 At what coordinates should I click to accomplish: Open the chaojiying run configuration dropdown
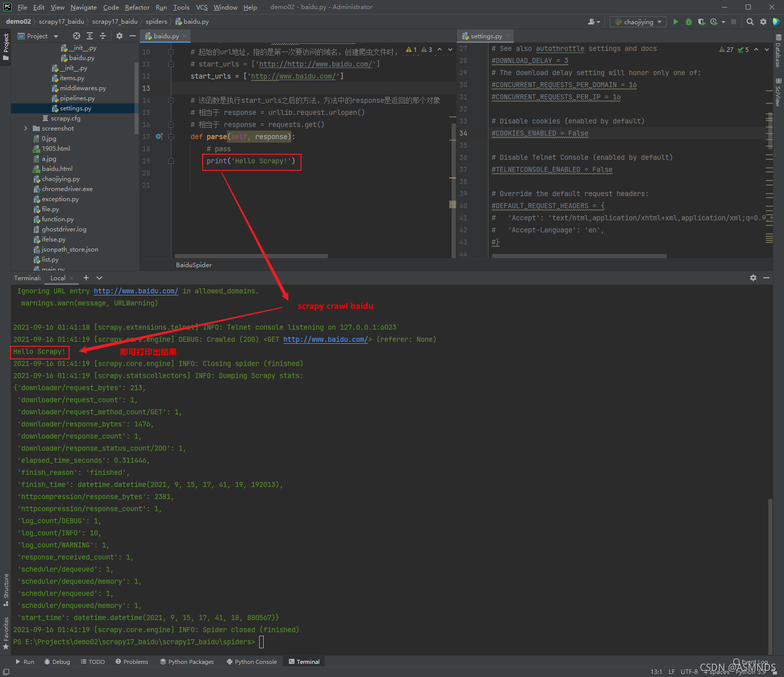(x=659, y=22)
